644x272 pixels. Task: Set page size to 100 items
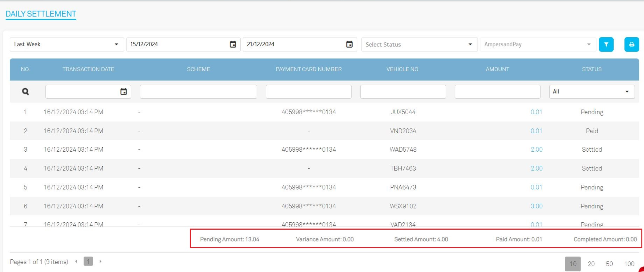click(629, 264)
